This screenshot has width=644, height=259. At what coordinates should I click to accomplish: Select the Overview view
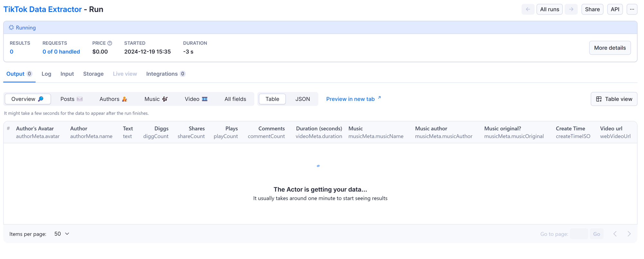coord(28,99)
